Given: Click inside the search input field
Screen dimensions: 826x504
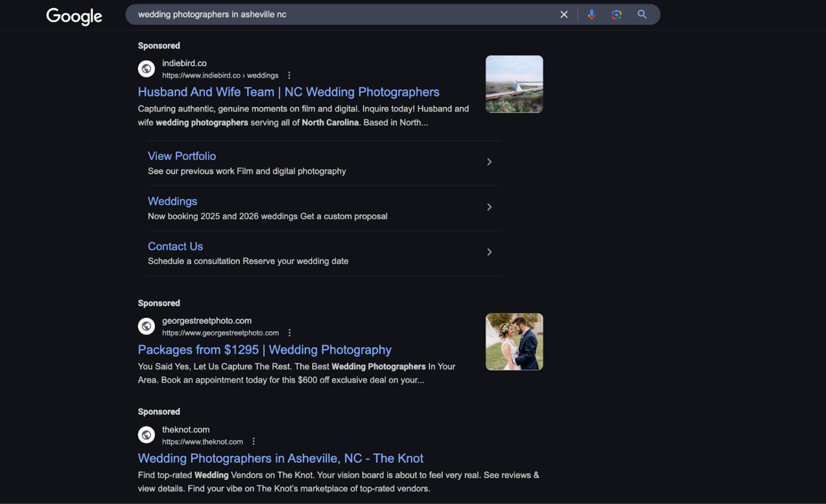Looking at the screenshot, I should pos(341,15).
